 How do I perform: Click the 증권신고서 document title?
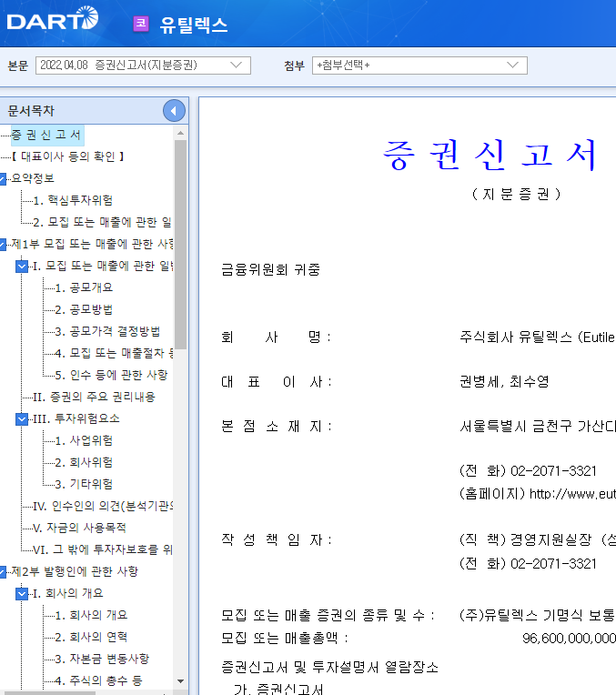489,155
